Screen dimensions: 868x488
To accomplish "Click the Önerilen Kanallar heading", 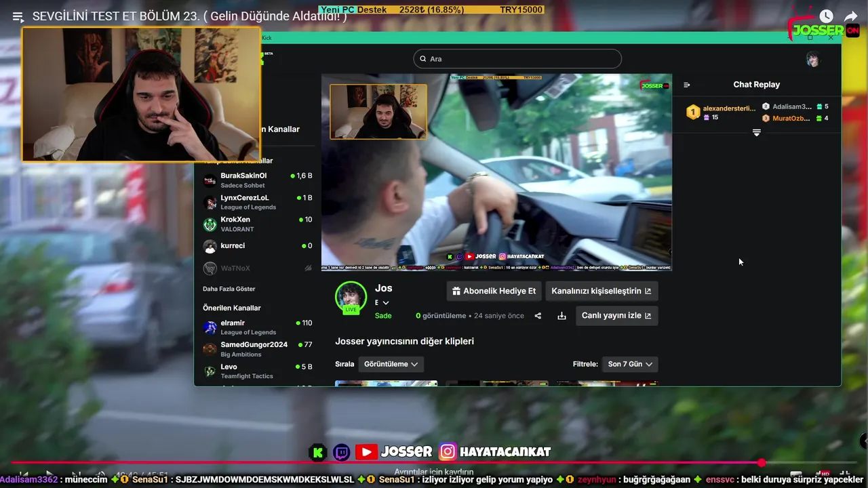I will pyautogui.click(x=232, y=308).
